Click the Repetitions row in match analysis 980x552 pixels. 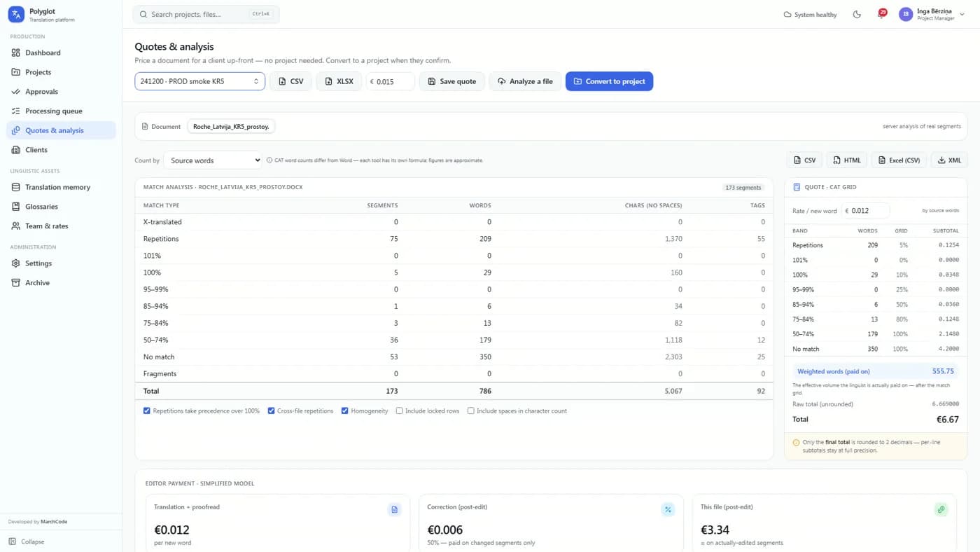point(454,239)
